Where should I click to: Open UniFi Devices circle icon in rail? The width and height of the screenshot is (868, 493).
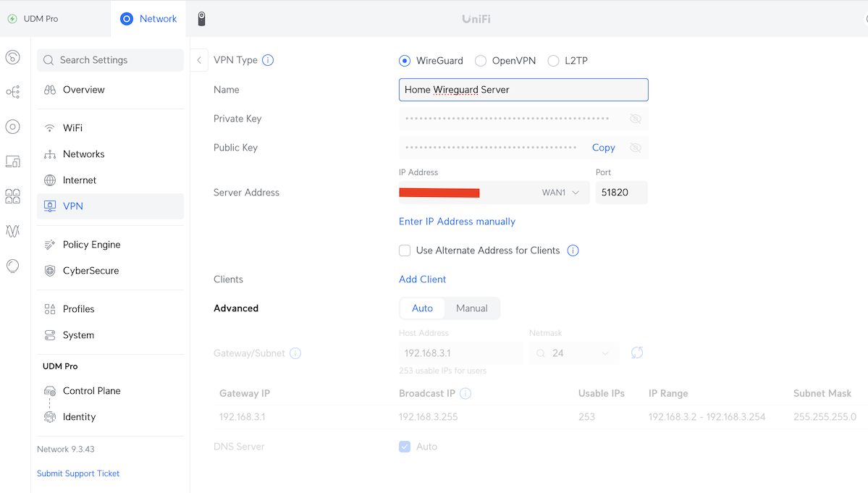13,127
